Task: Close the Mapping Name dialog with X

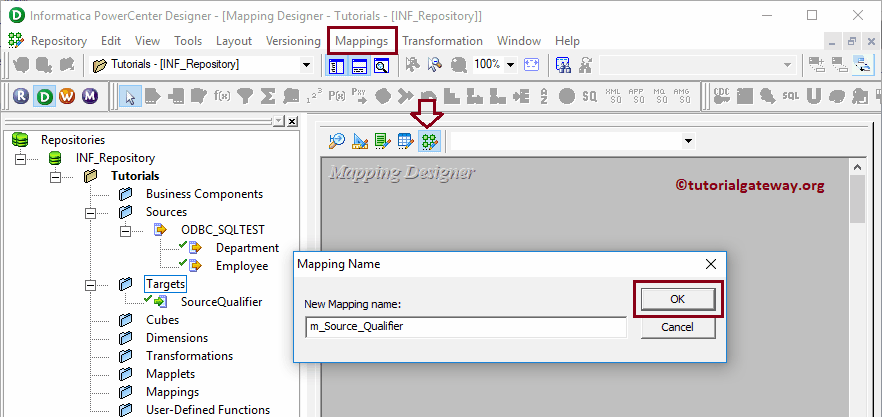Action: [x=710, y=264]
